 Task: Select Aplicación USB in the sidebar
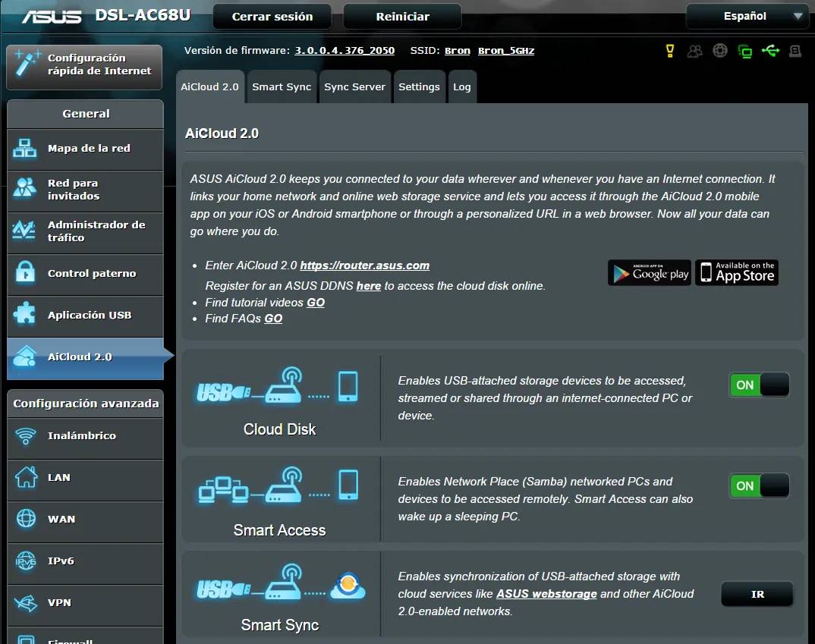(85, 316)
